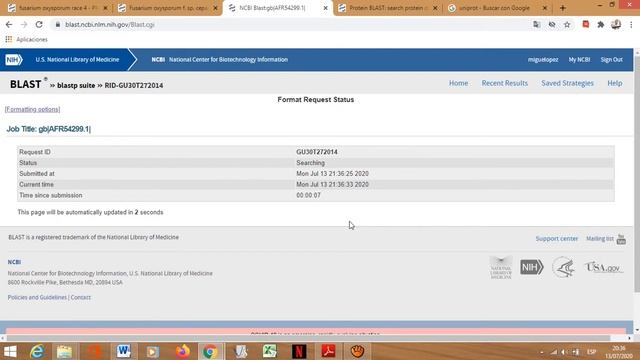Click NCBI National Center for Biotechnology Information
640x360 pixels.
(220, 60)
